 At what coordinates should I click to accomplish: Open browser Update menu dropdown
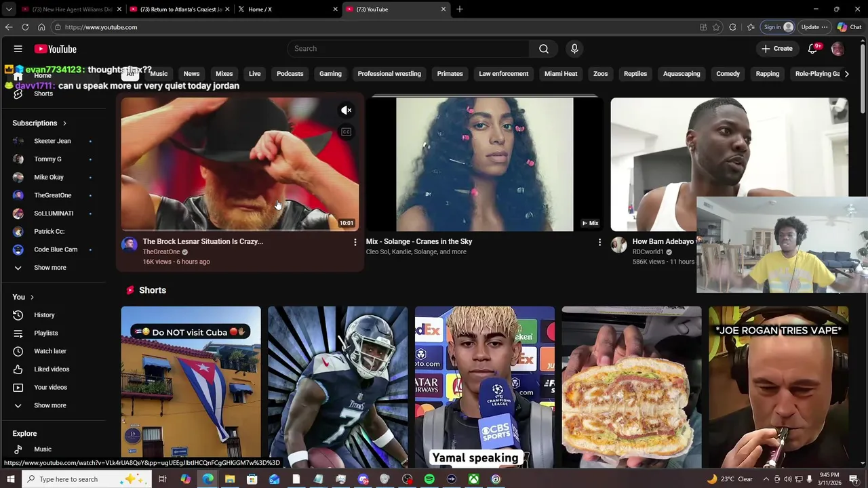click(814, 27)
